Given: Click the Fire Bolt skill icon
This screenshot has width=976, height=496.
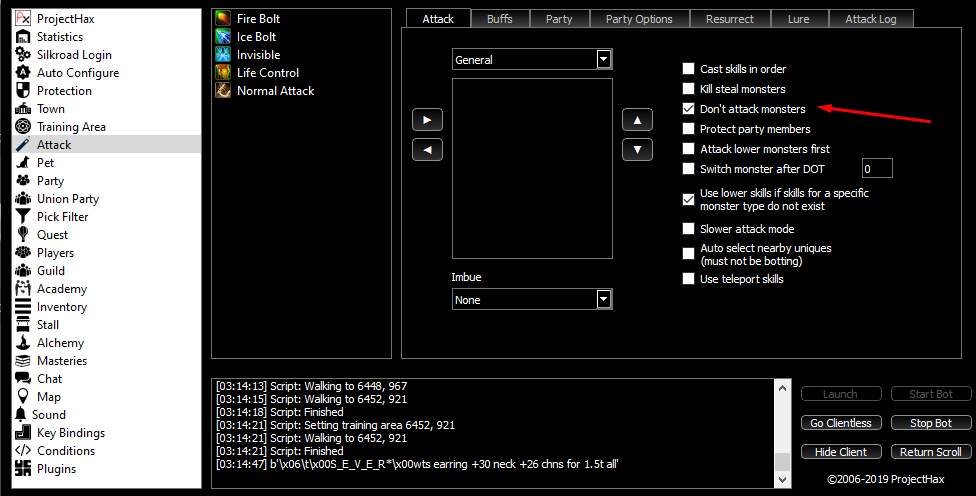Looking at the screenshot, I should click(x=222, y=19).
